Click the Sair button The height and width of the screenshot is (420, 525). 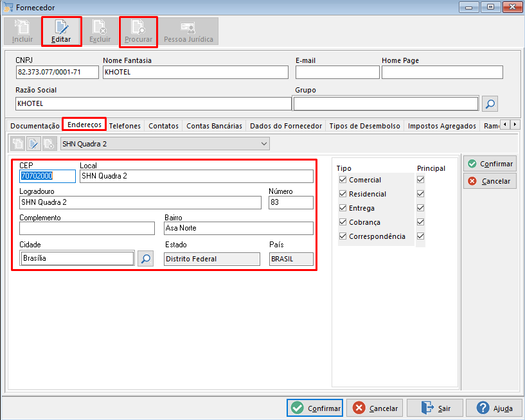tap(435, 408)
